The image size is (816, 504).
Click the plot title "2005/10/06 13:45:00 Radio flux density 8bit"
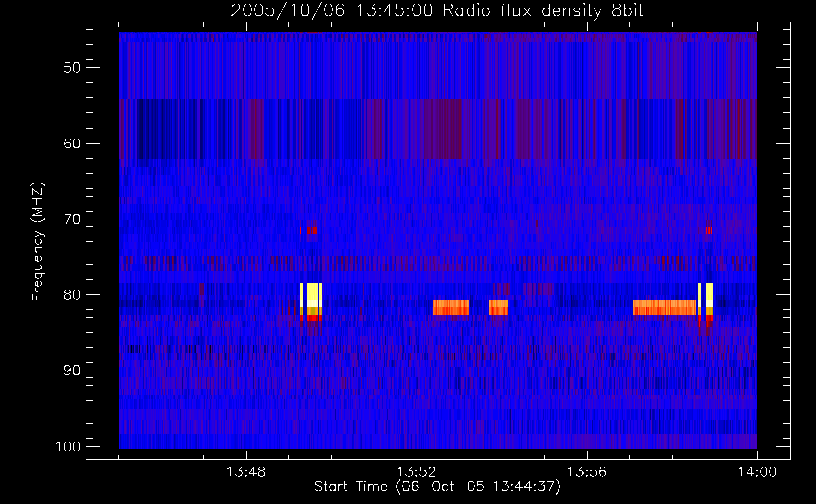(437, 10)
